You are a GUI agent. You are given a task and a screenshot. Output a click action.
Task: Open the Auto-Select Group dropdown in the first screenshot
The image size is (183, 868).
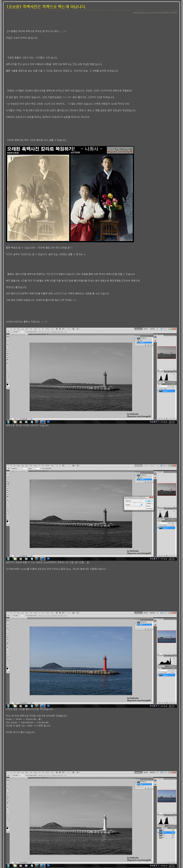21,332
